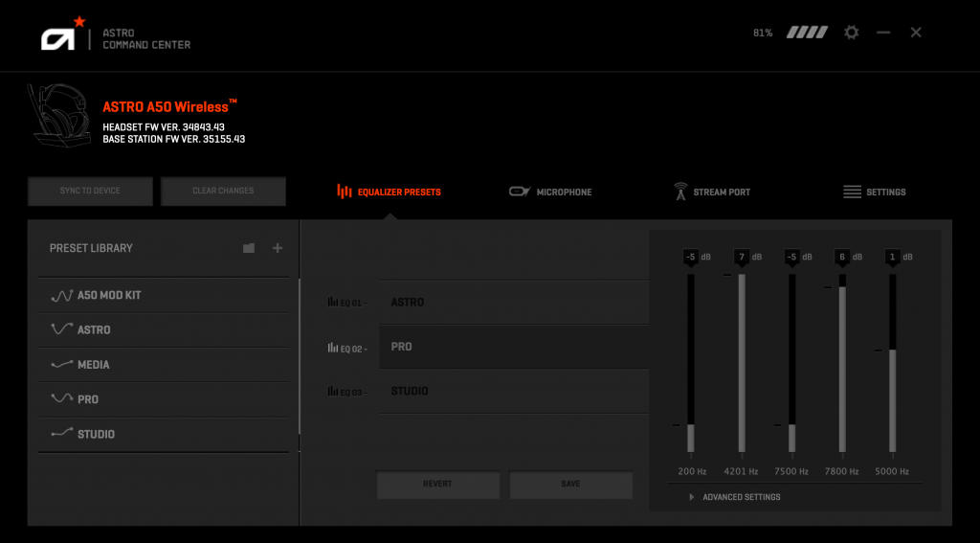Select MEDIA preset in library
Screen dimensions: 980x543
point(164,365)
